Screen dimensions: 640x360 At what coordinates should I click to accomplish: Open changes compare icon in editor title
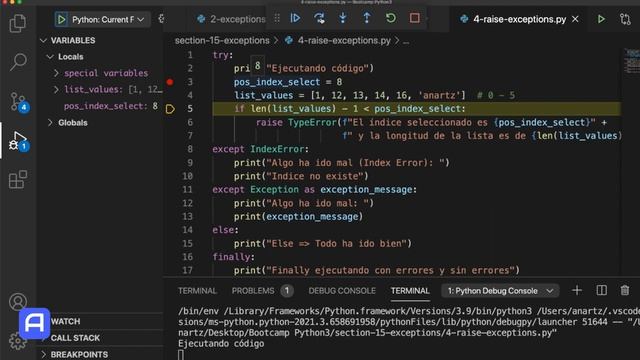(x=625, y=19)
